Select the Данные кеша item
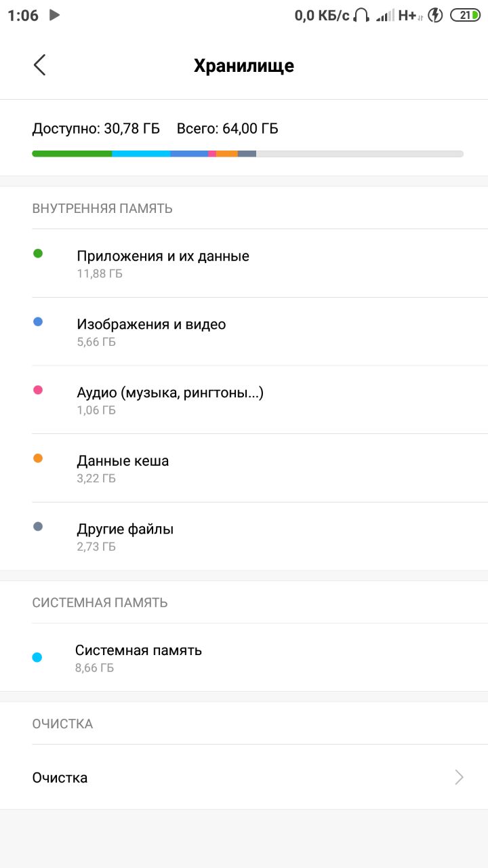Image resolution: width=488 pixels, height=868 pixels. [244, 468]
